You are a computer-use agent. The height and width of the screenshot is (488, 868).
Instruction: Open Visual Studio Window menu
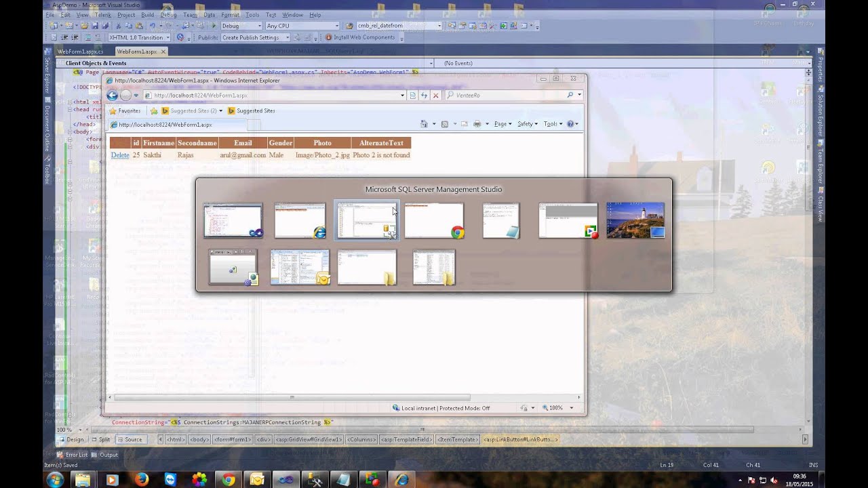293,15
